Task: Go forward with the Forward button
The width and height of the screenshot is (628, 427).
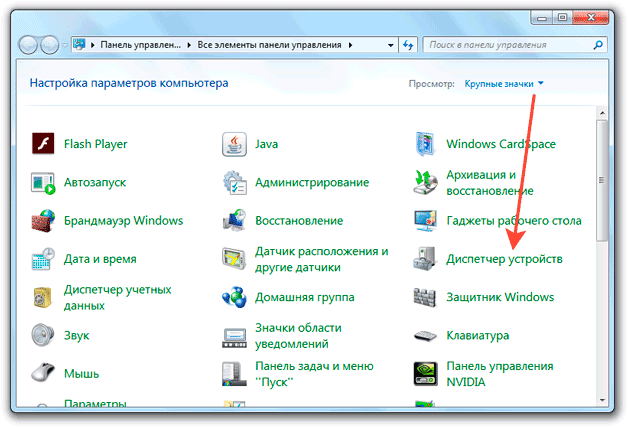Action: 50,45
